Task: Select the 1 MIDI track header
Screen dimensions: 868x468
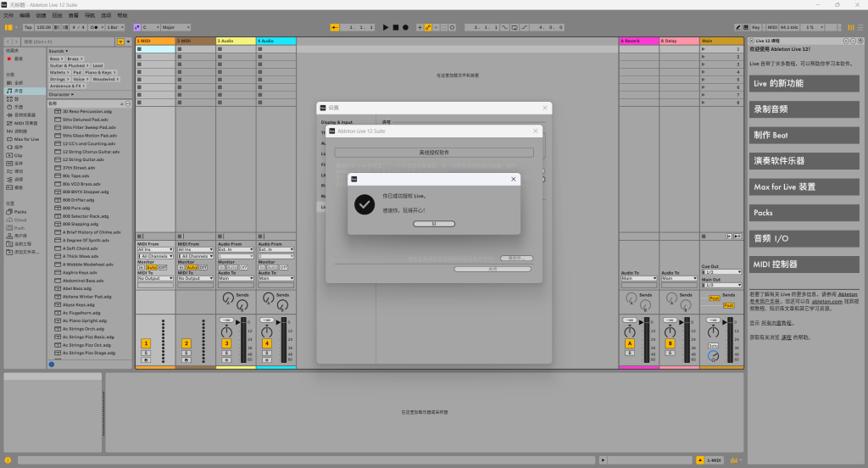Action: click(x=156, y=41)
